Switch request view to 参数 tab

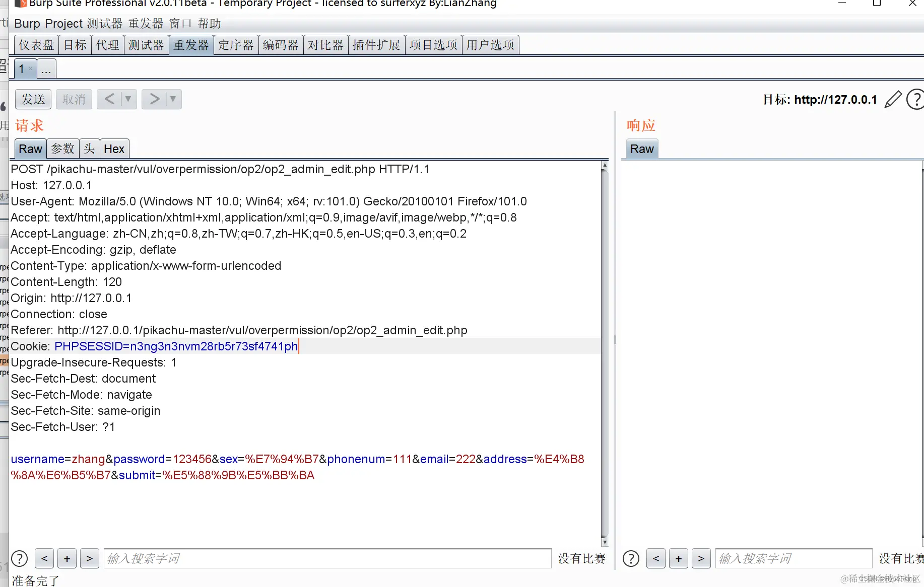tap(63, 149)
